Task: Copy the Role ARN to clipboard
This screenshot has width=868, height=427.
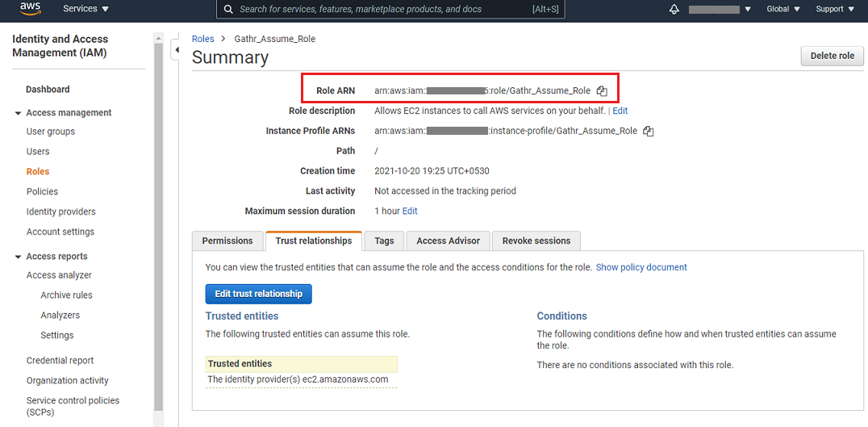Action: coord(602,91)
